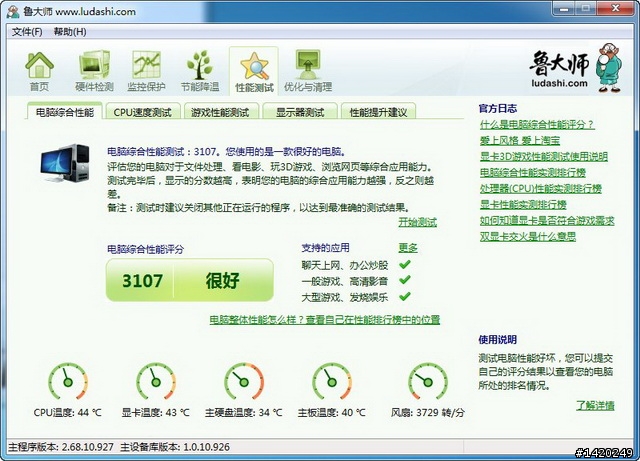Click 主程序版本: 2.68.10.927 status text

[x=61, y=447]
